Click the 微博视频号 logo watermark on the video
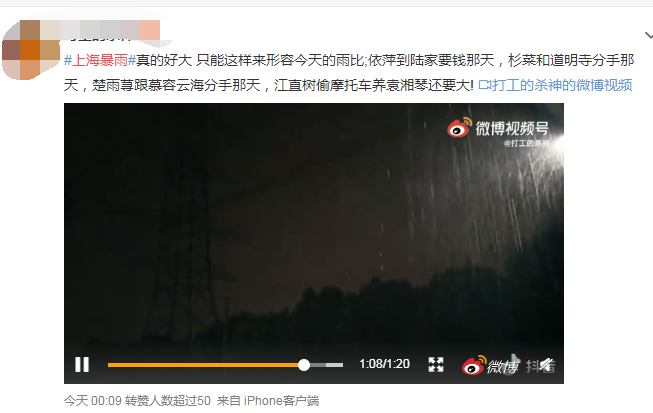The image size is (653, 413). pyautogui.click(x=498, y=128)
